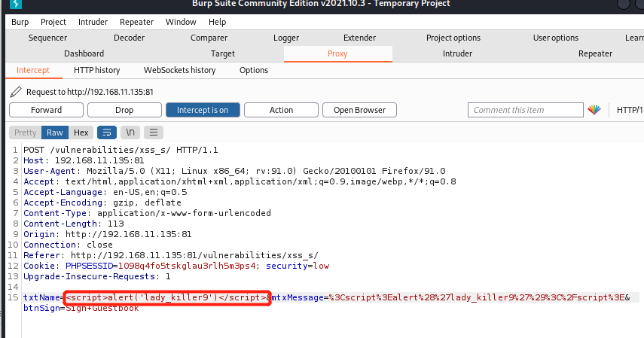Click the Accept-Language header line
The image size is (644, 338).
point(105,192)
